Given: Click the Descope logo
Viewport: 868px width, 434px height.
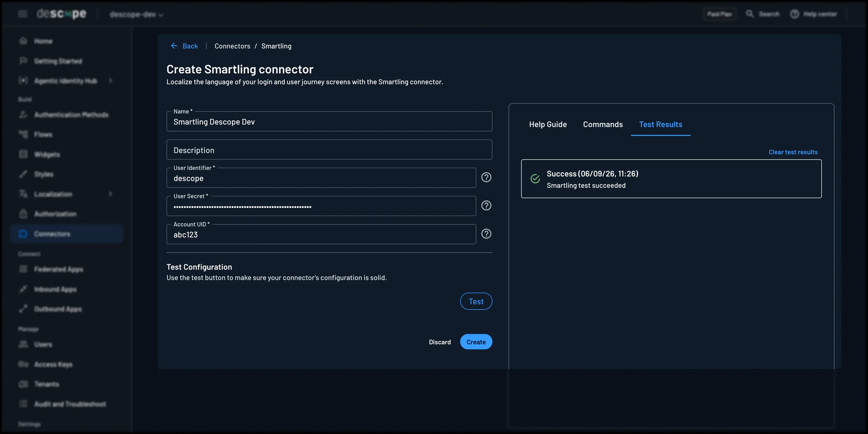Looking at the screenshot, I should [61, 14].
